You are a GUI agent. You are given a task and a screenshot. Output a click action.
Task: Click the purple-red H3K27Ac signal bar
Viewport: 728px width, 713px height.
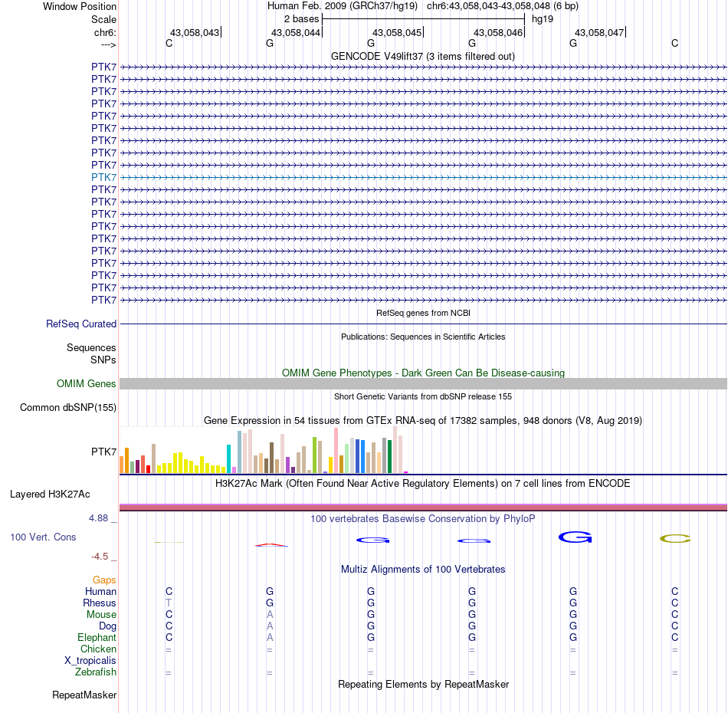click(x=423, y=508)
